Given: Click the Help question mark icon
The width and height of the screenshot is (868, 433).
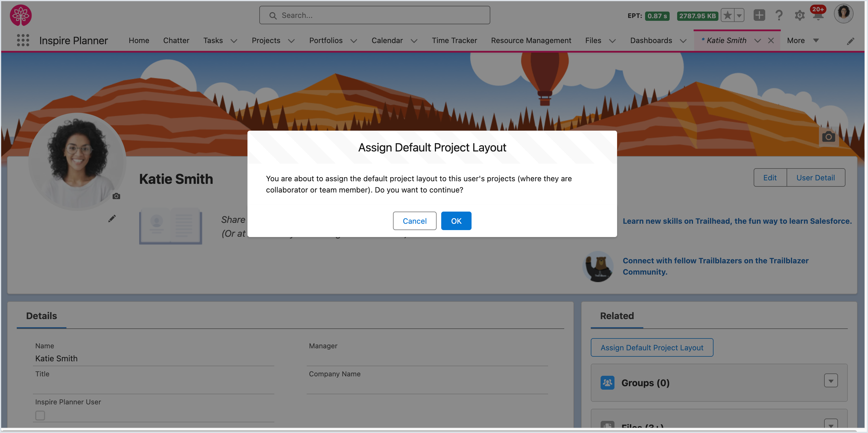Looking at the screenshot, I should tap(779, 16).
